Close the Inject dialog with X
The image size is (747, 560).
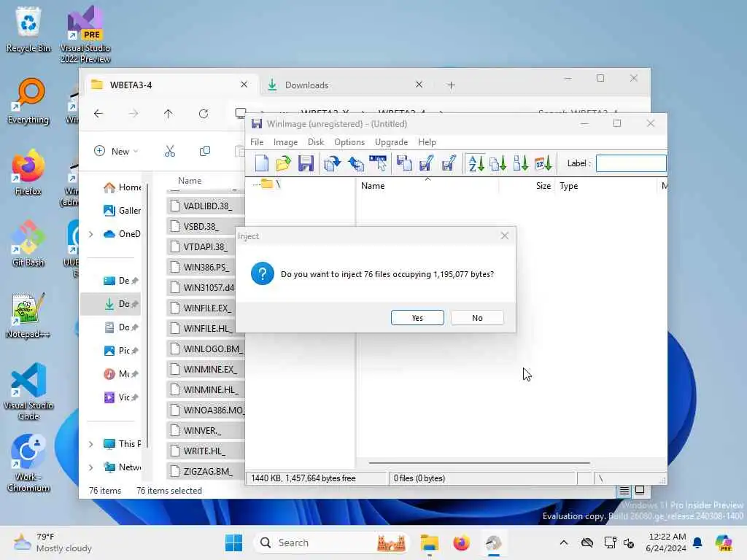click(x=505, y=236)
